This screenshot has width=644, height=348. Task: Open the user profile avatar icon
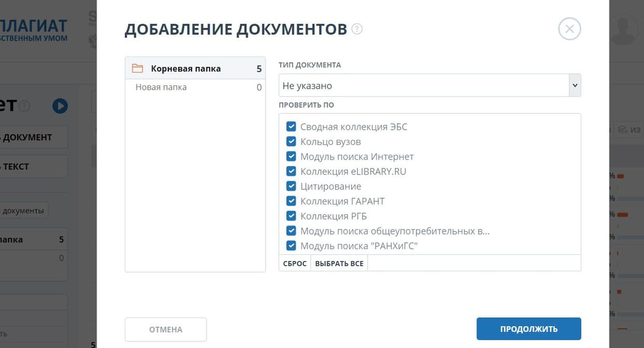click(624, 28)
